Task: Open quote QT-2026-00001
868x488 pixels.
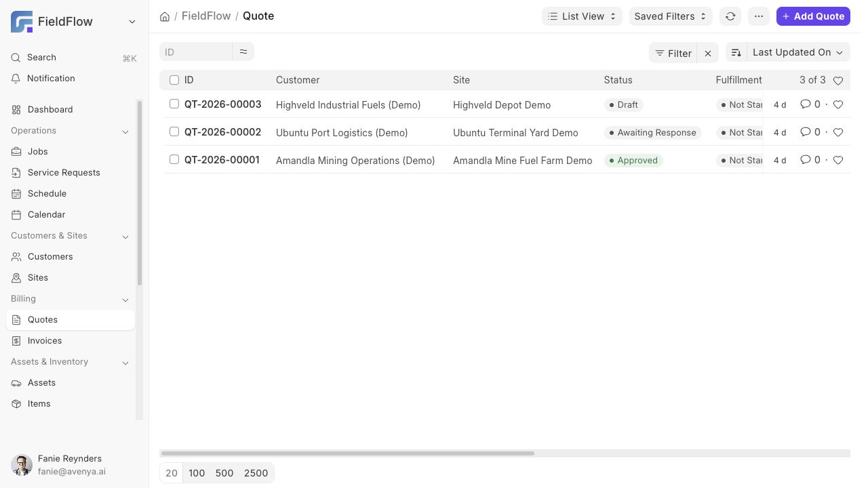Action: (x=222, y=160)
